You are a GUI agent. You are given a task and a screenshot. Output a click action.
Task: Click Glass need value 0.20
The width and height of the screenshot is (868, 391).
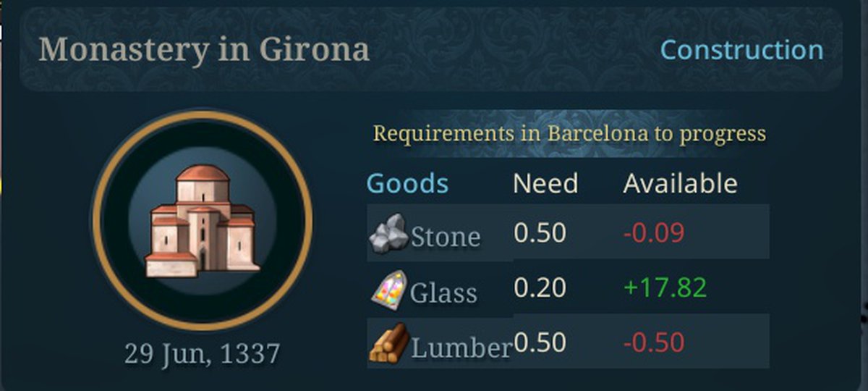tap(540, 288)
